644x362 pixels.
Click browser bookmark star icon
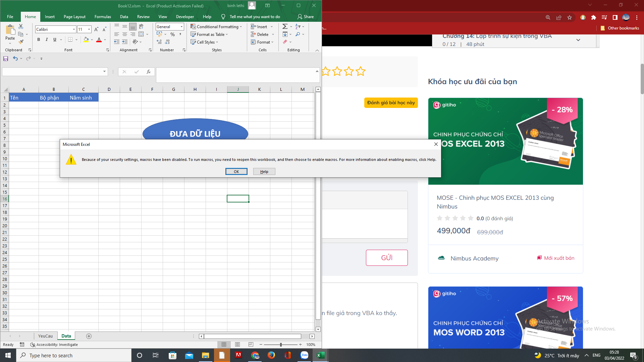(570, 17)
